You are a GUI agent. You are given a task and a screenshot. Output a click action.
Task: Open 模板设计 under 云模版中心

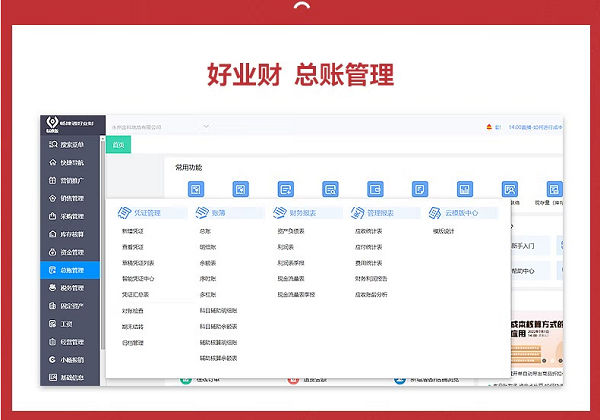(443, 231)
